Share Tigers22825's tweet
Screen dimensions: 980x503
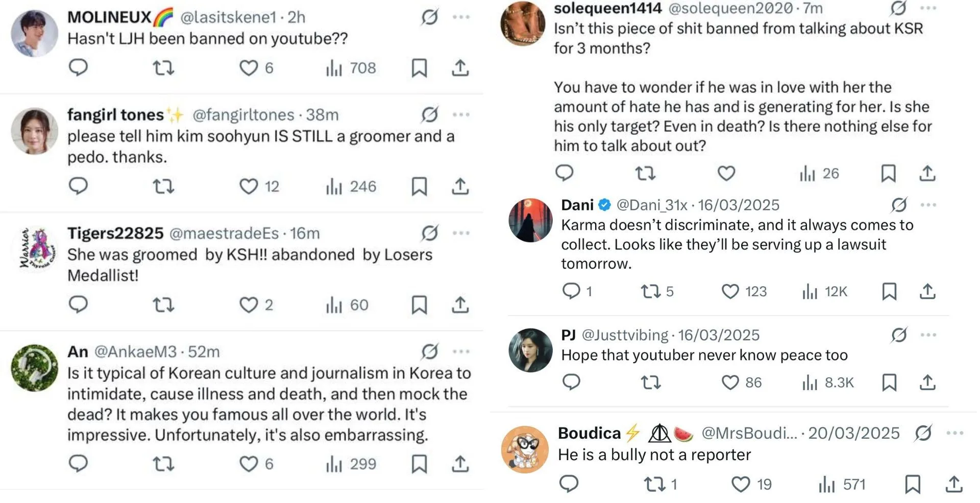[x=460, y=305]
